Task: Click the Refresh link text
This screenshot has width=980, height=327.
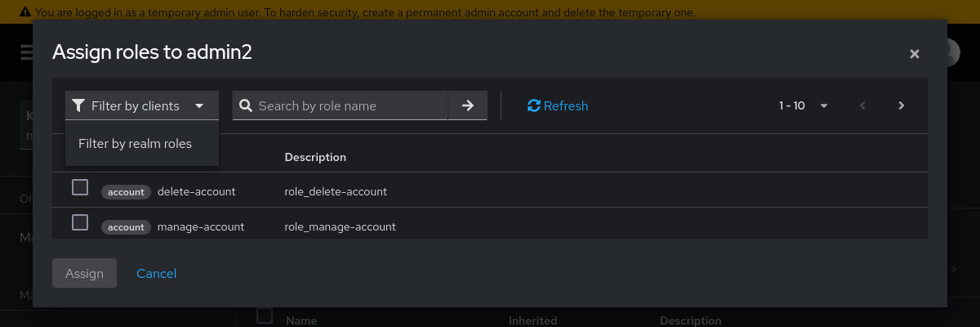Action: click(x=566, y=105)
